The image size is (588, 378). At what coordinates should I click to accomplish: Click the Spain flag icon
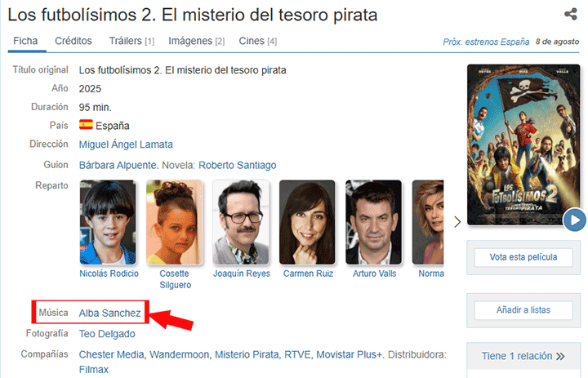coord(86,125)
